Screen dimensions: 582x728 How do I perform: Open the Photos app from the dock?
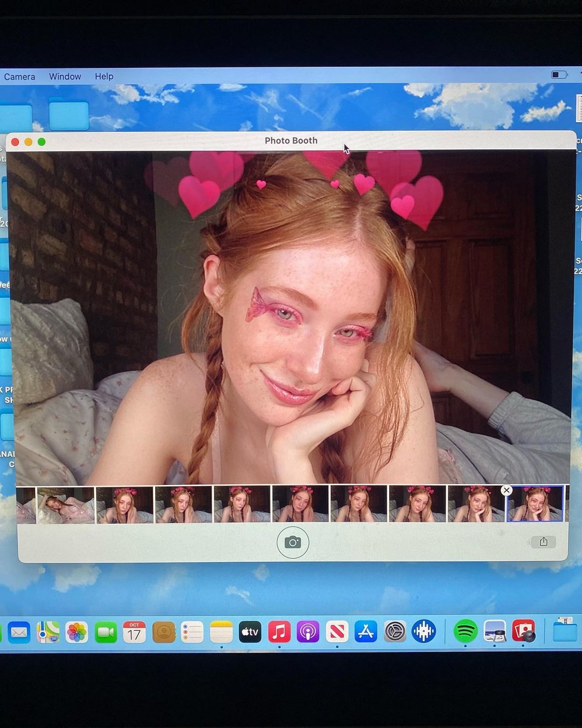pos(77,633)
